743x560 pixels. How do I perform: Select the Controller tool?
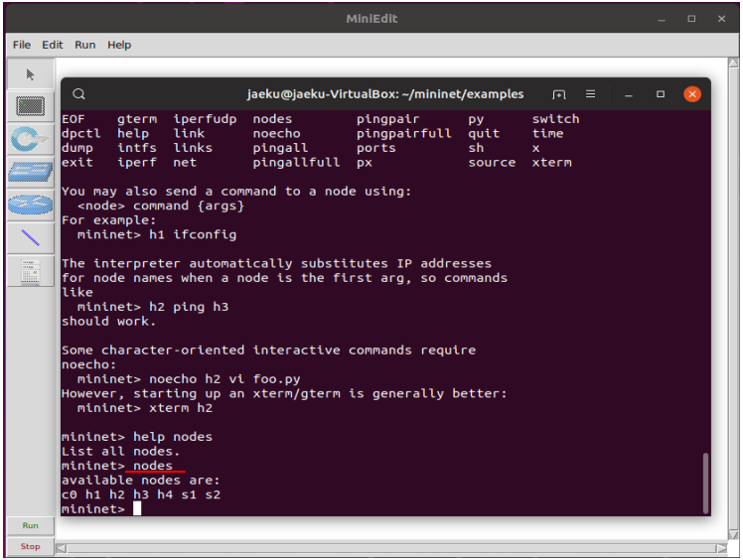point(31,271)
